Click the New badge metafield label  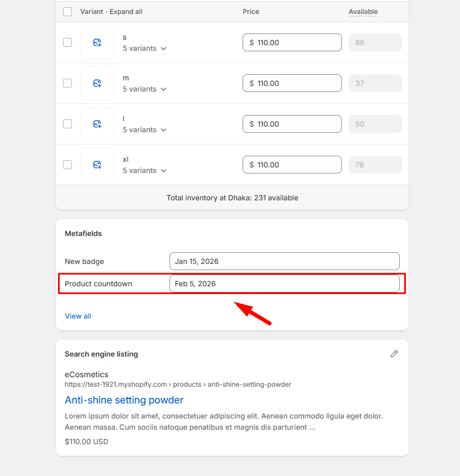coord(84,261)
